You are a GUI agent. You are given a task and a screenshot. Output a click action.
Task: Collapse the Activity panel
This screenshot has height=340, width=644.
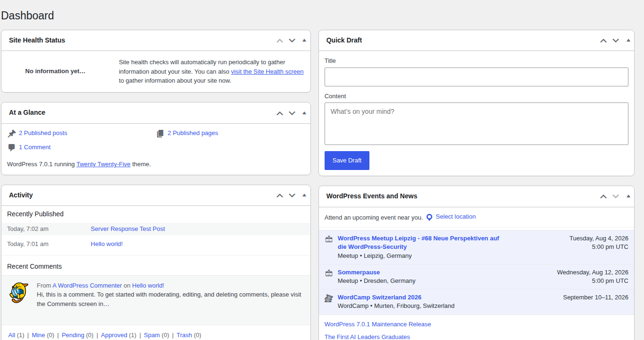[x=304, y=195]
